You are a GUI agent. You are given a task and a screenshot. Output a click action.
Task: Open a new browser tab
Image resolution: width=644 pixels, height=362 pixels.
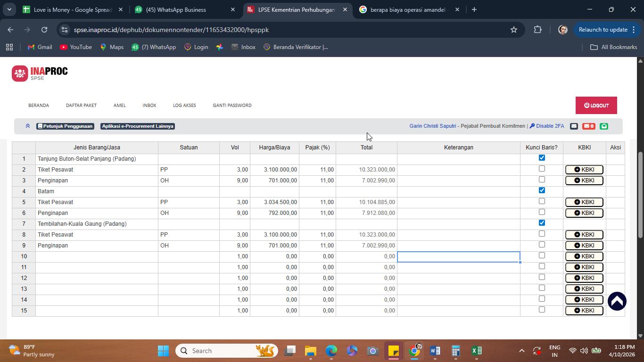(x=474, y=9)
